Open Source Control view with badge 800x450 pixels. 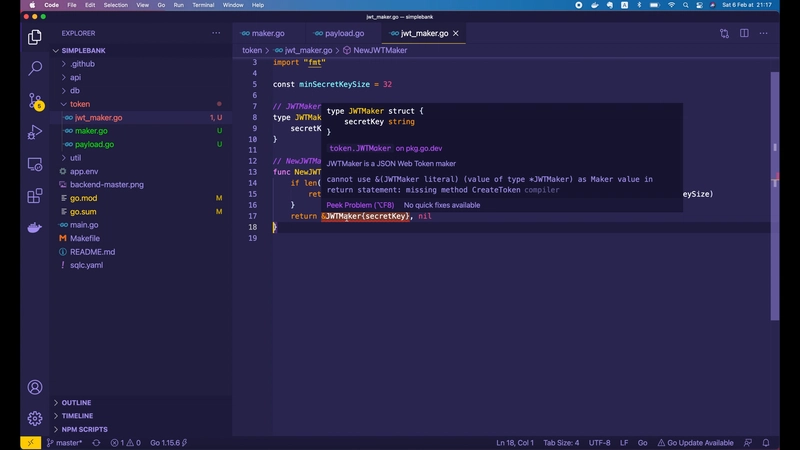(35, 100)
